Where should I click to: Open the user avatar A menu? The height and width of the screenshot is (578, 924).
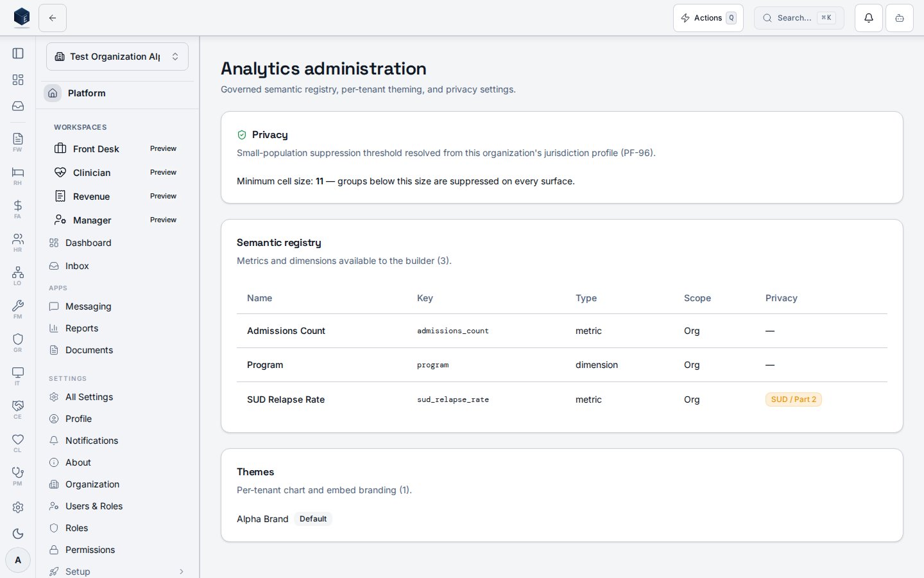tap(18, 560)
